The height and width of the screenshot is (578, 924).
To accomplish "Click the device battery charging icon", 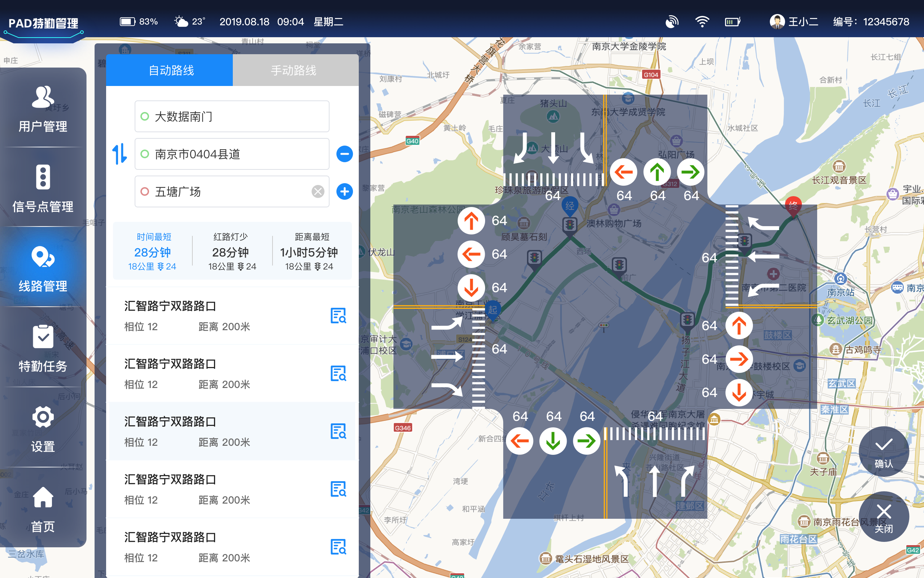I will coord(732,22).
